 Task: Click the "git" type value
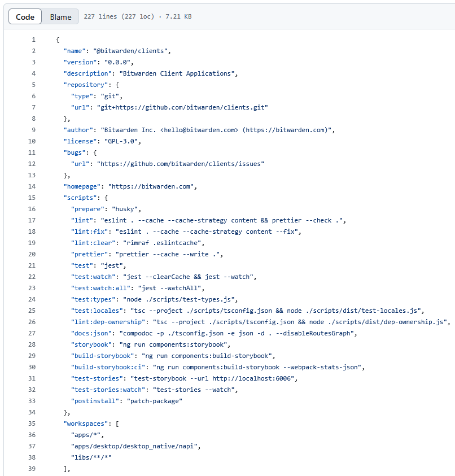pyautogui.click(x=110, y=96)
